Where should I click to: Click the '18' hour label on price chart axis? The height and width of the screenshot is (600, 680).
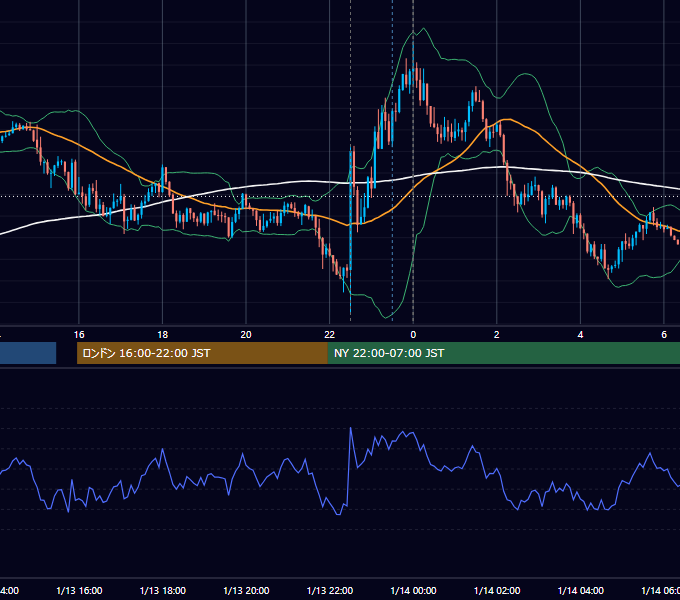[x=162, y=334]
